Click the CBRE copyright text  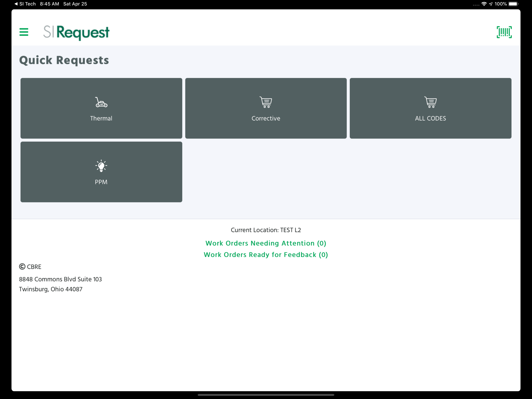[30, 267]
